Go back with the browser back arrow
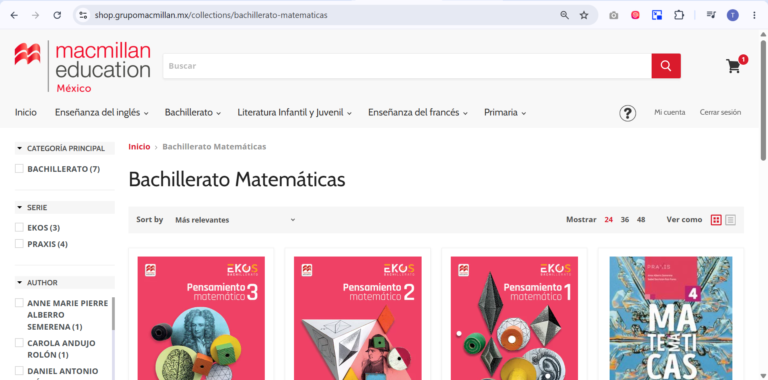Screen dimensions: 768x380 point(14,15)
